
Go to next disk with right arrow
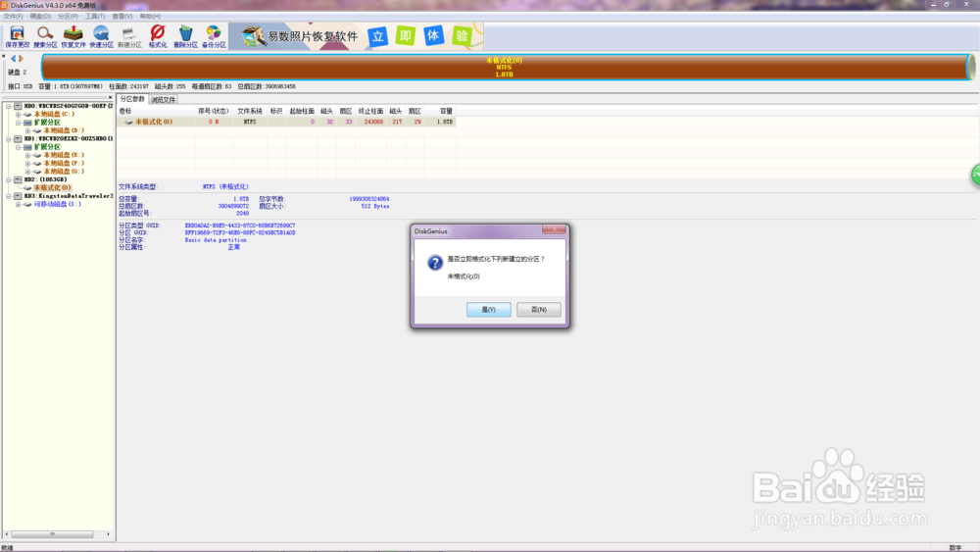point(21,58)
